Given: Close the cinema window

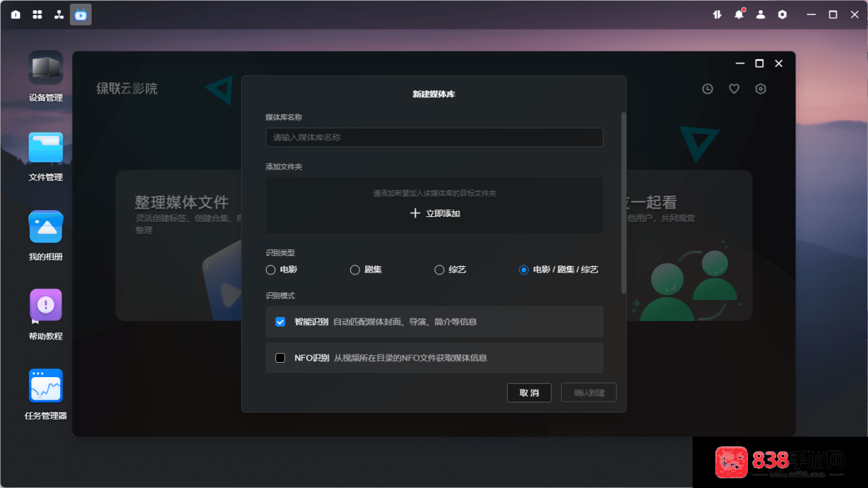Looking at the screenshot, I should point(779,64).
